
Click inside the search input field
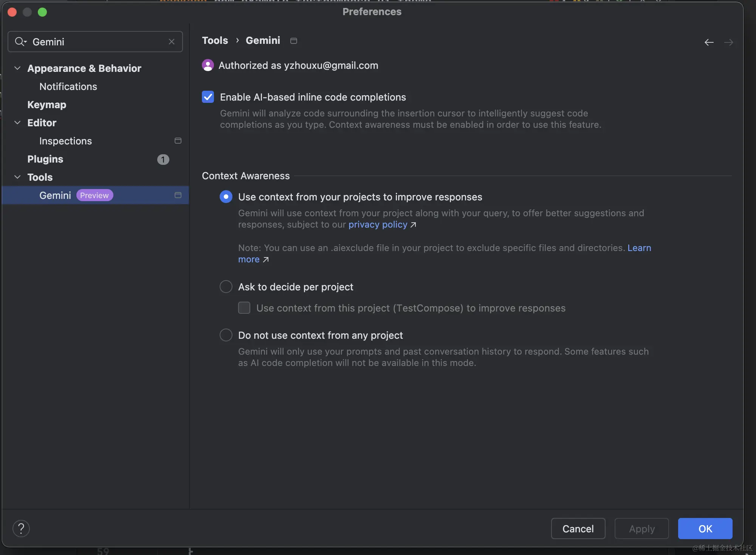(94, 42)
